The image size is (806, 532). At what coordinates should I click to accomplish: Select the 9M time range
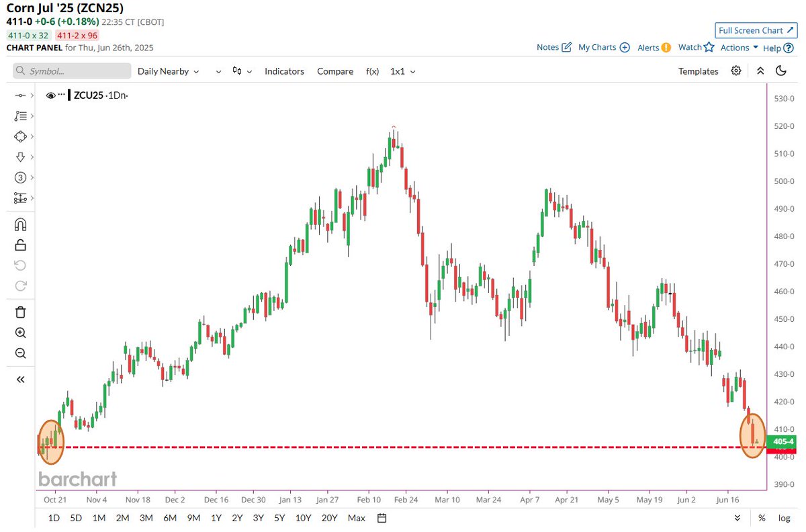[x=194, y=518]
